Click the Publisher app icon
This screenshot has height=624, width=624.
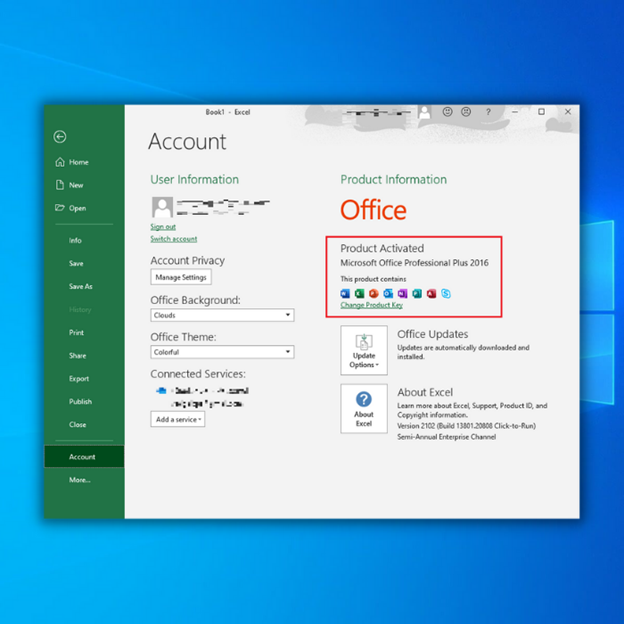click(x=417, y=294)
